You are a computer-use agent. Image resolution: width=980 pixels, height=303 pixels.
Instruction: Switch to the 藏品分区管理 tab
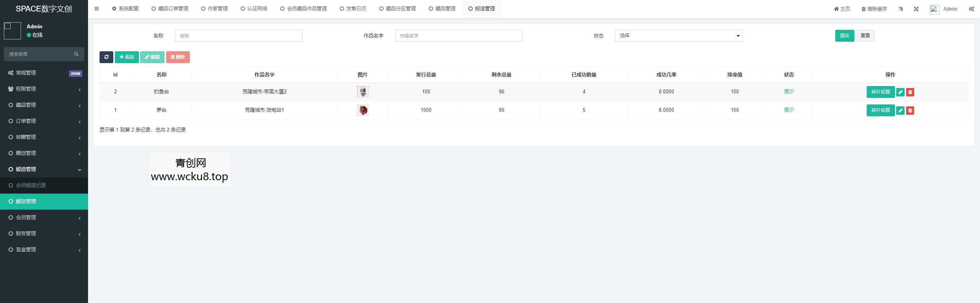pos(397,9)
